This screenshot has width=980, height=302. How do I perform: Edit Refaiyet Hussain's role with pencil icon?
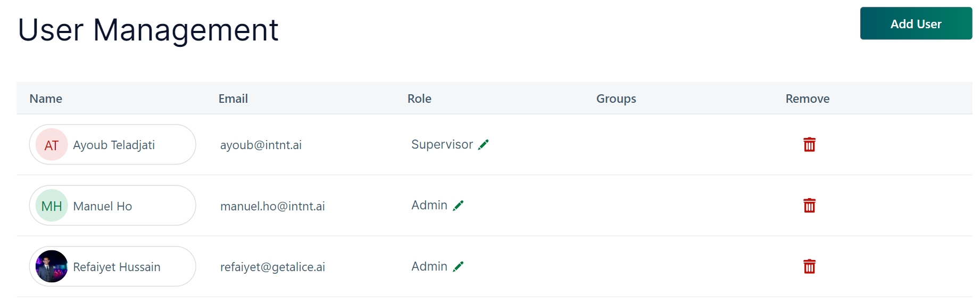point(458,266)
